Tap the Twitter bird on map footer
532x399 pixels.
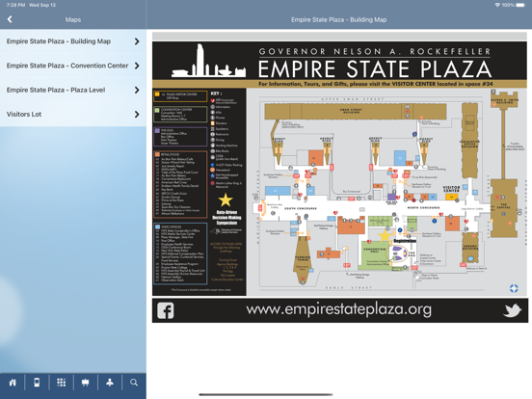pyautogui.click(x=512, y=310)
